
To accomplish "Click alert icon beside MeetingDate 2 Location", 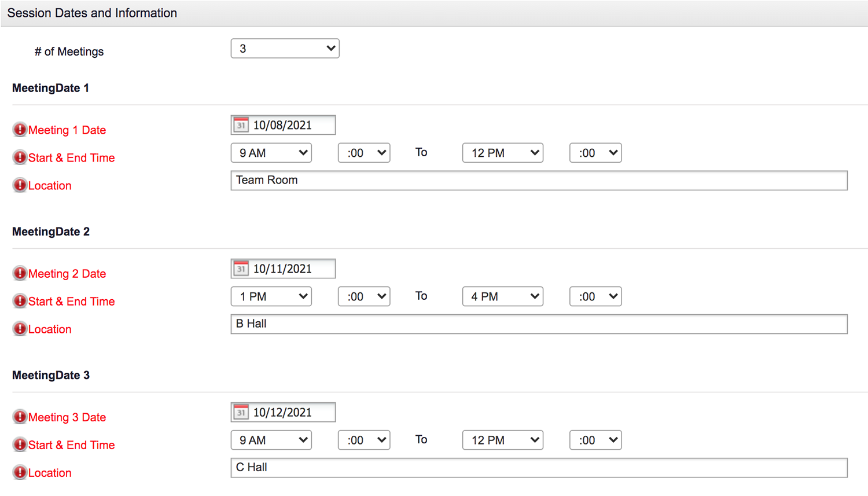I will (20, 329).
